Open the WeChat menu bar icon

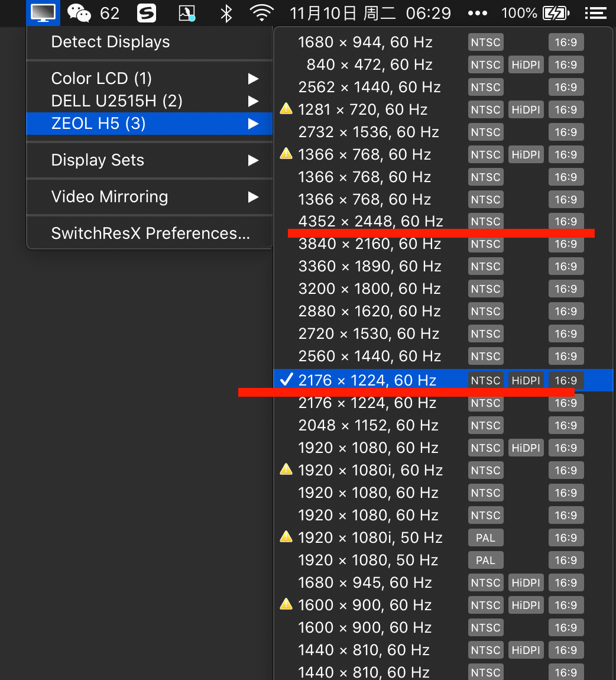click(x=79, y=12)
